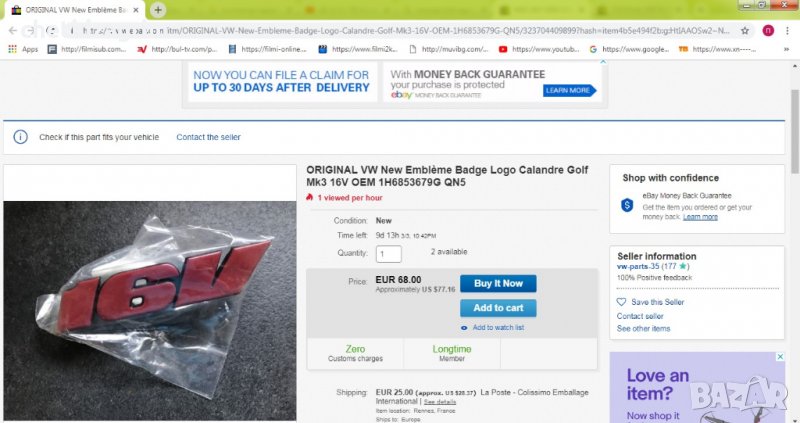800x423 pixels.
Task: Click Add to cart
Action: (498, 308)
